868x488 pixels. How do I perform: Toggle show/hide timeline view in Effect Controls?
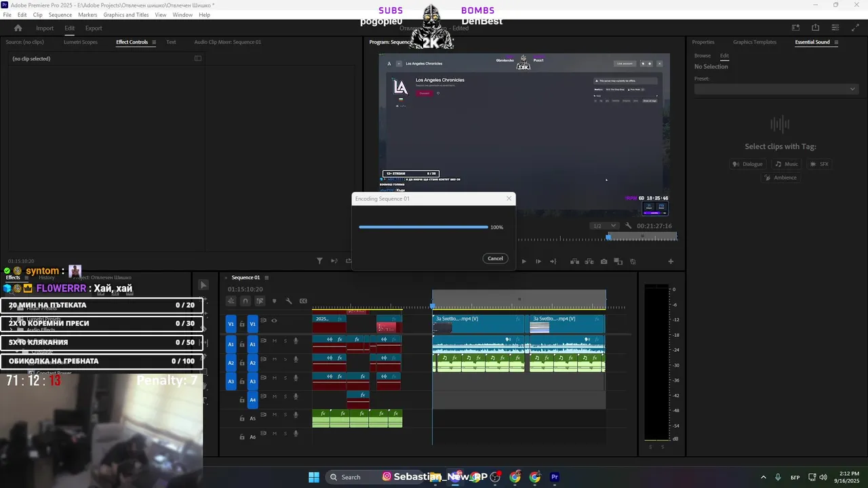198,58
